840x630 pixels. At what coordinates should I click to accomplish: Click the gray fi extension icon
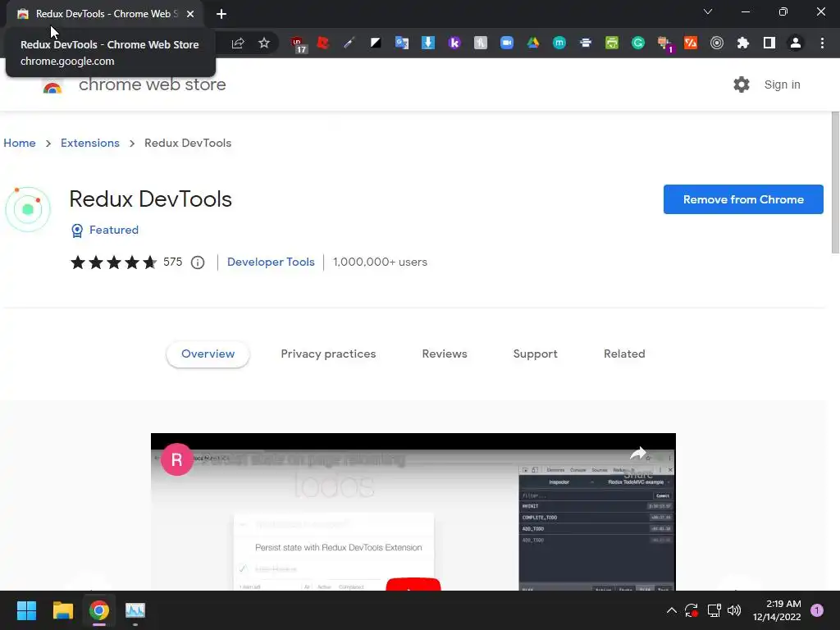[481, 43]
